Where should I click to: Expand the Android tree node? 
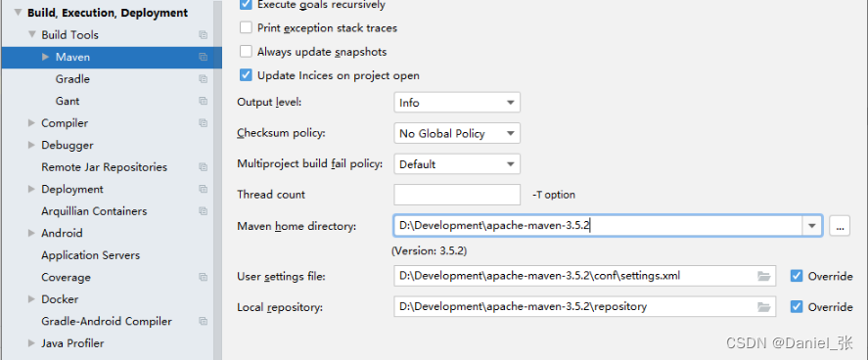pos(31,234)
